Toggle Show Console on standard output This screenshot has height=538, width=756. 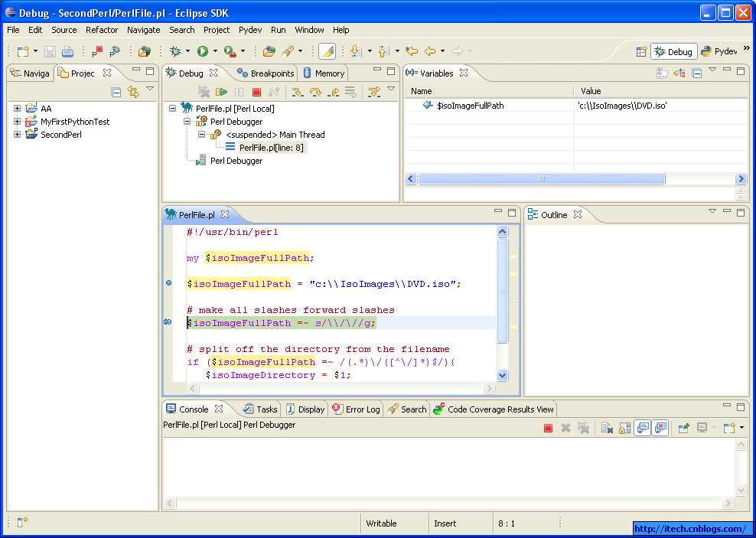pos(642,428)
